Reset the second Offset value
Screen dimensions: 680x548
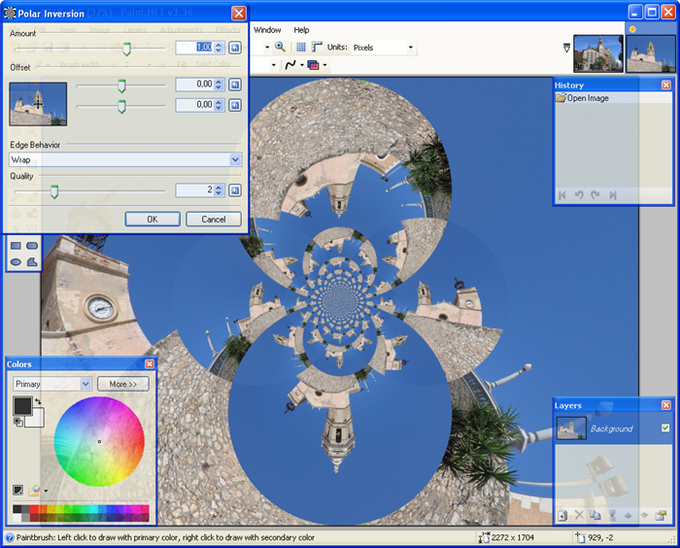point(235,105)
